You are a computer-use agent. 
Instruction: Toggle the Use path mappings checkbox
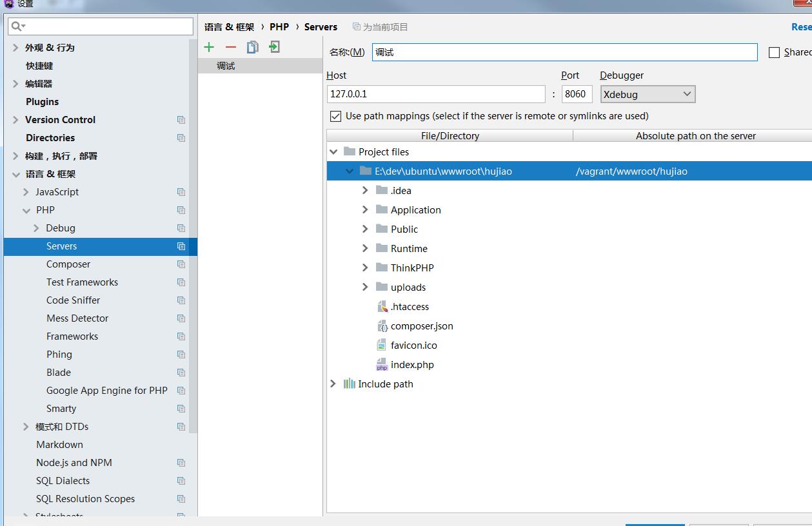(335, 116)
